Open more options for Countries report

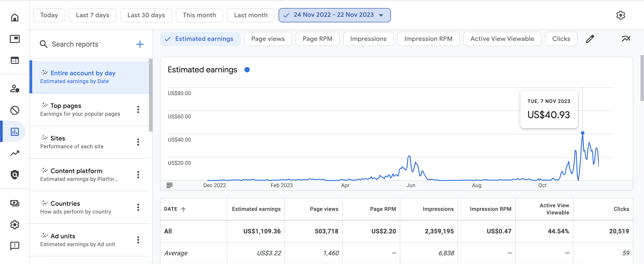(138, 207)
